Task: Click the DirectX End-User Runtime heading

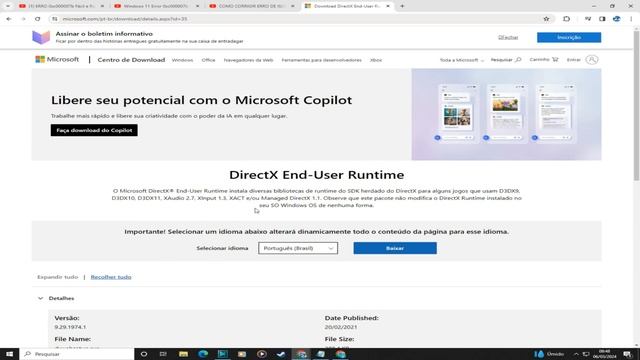Action: pos(316,175)
